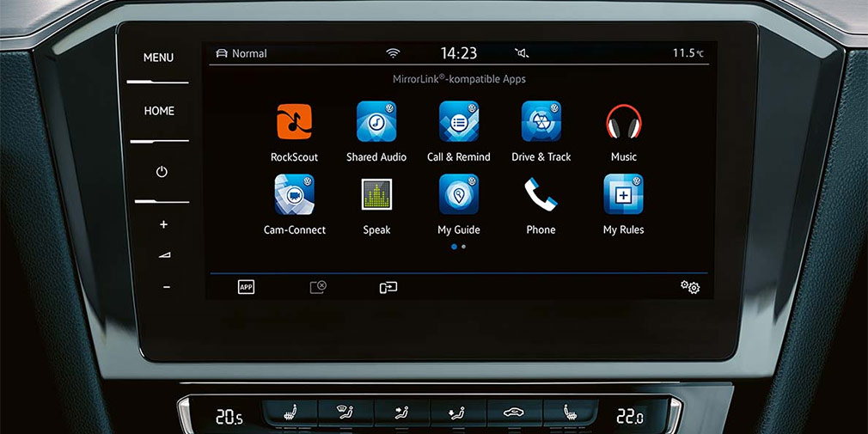Open the Call & Remind app
Viewport: 868px width, 434px height.
tap(459, 121)
